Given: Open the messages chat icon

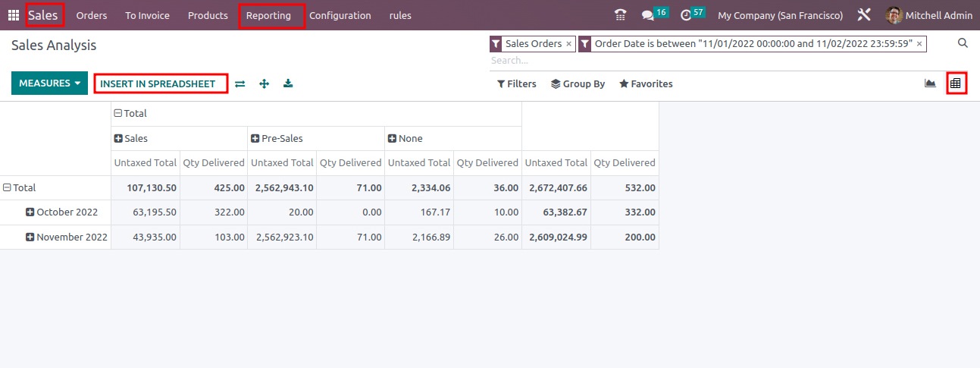Looking at the screenshot, I should point(647,15).
